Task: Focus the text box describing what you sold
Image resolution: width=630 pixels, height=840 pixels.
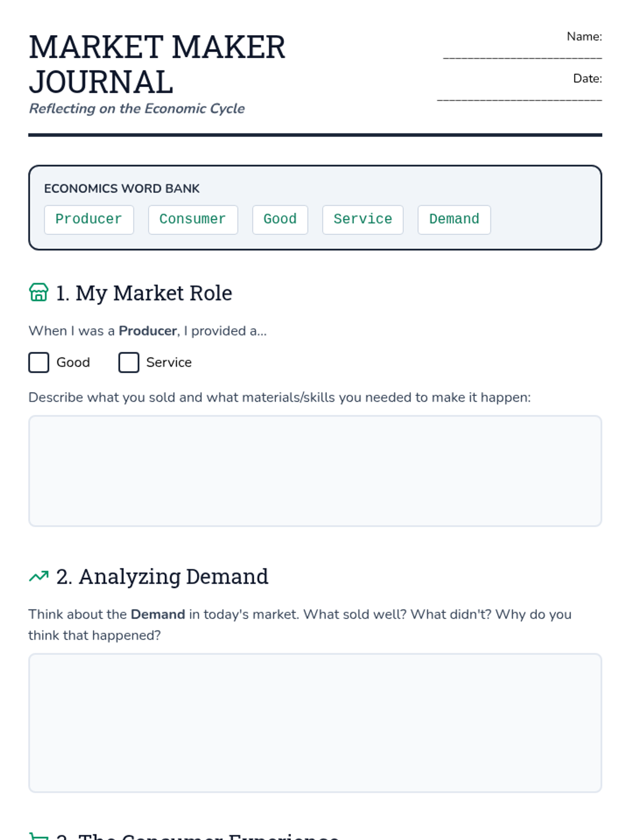Action: [315, 471]
